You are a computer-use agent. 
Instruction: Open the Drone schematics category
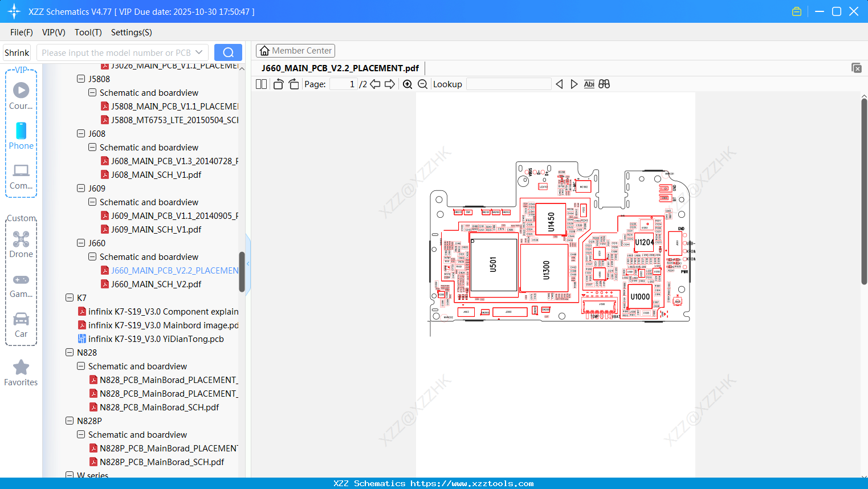pos(21,244)
